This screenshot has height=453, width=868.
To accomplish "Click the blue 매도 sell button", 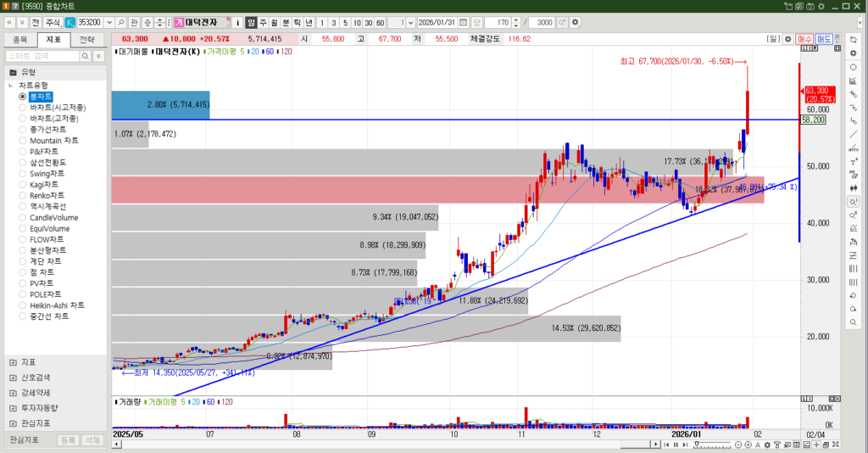I will pos(824,39).
